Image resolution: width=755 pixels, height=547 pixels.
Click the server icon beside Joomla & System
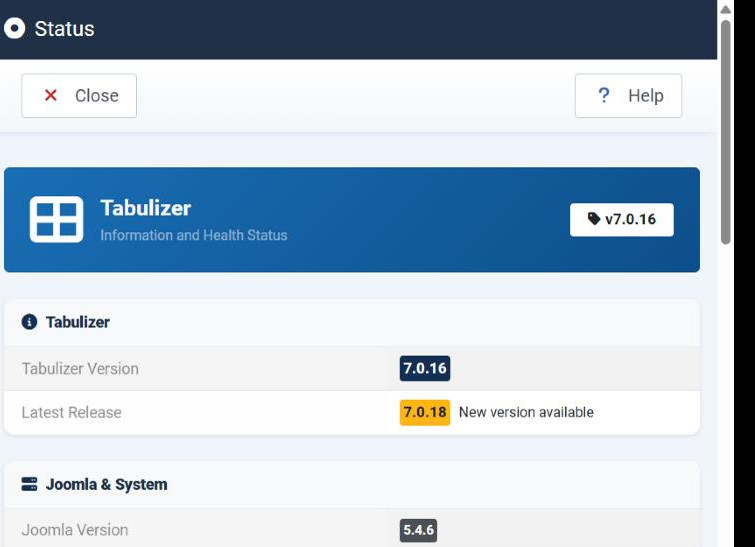click(x=29, y=484)
